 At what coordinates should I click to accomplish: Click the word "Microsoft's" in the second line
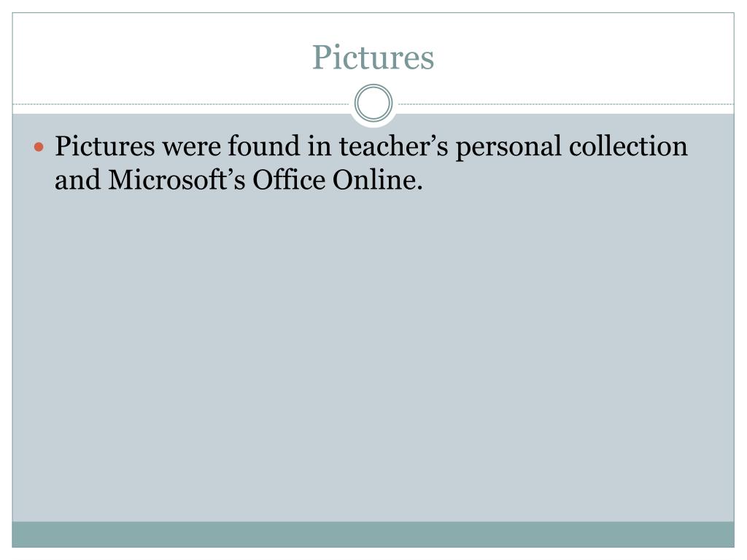point(177,180)
